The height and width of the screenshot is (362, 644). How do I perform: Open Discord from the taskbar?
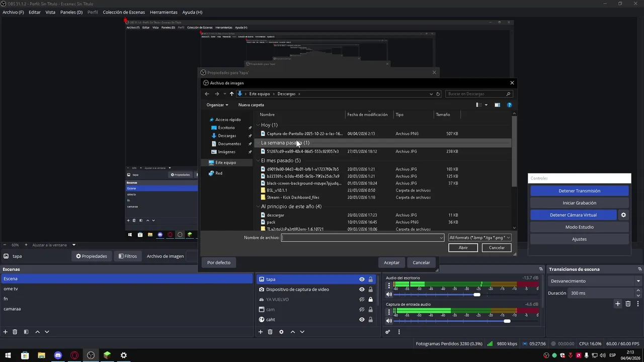[x=58, y=355]
